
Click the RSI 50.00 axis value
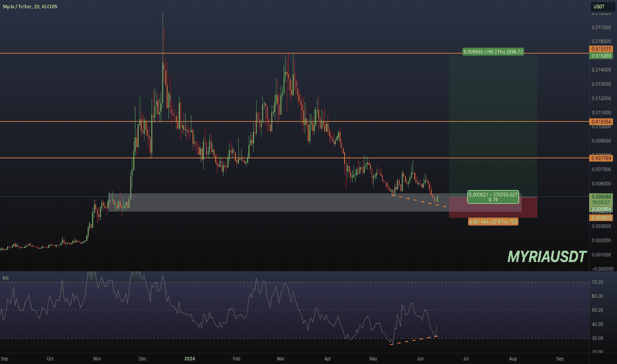pos(597,310)
